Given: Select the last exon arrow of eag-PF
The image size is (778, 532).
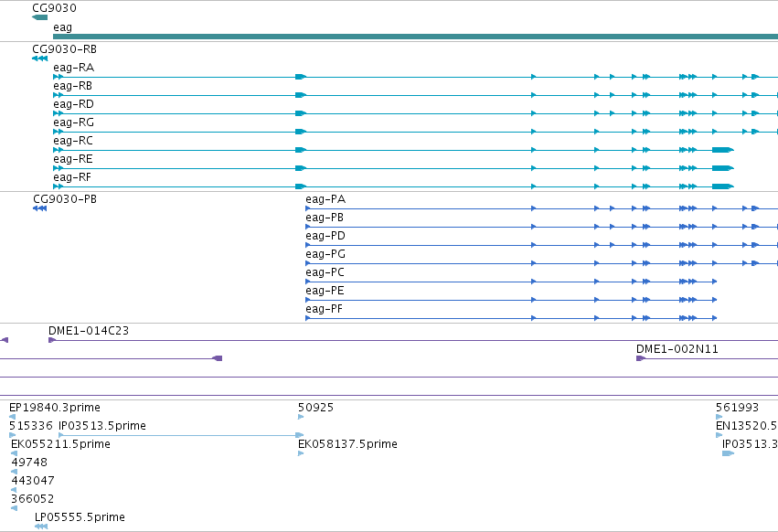Looking at the screenshot, I should pyautogui.click(x=715, y=318).
